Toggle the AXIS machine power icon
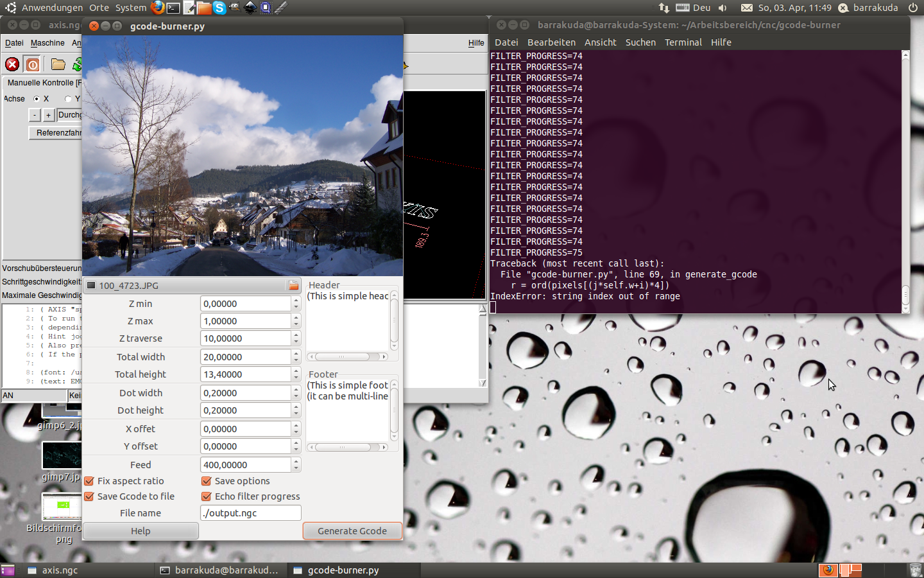 [33, 64]
